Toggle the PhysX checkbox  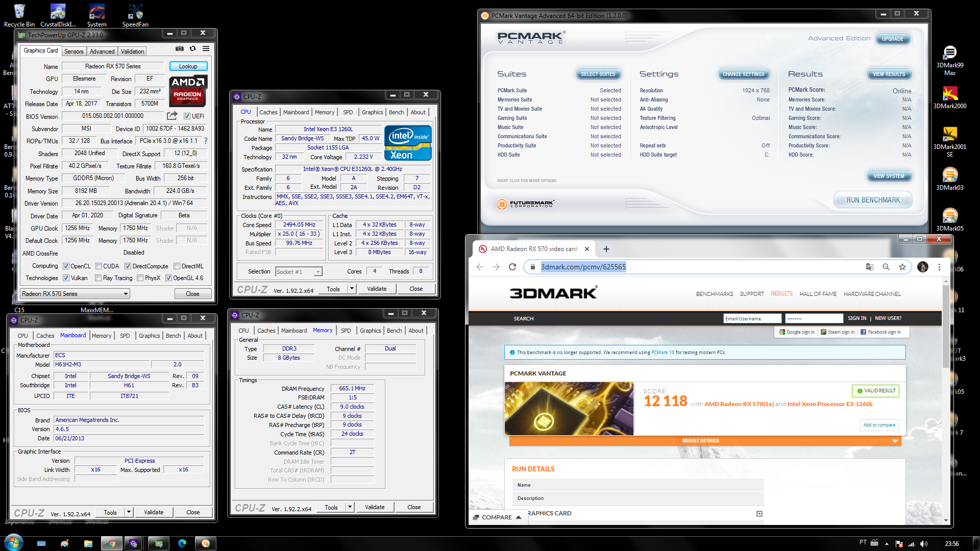140,278
